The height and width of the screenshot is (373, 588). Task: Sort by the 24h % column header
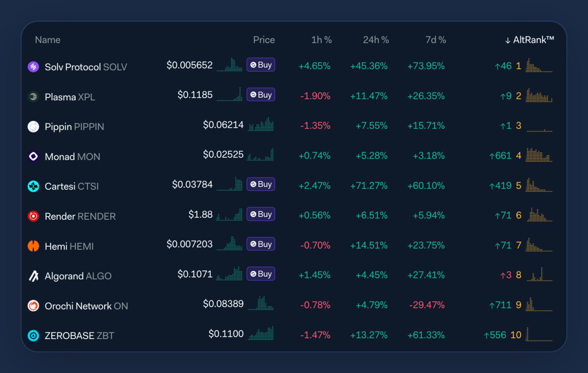click(x=376, y=40)
